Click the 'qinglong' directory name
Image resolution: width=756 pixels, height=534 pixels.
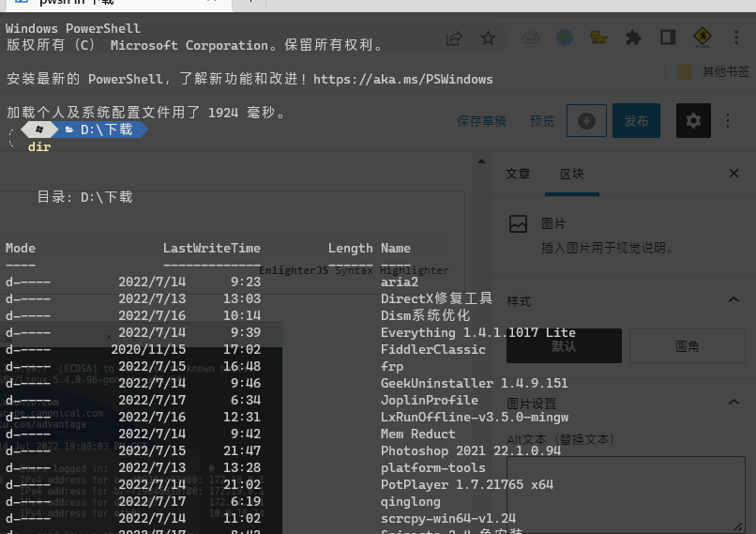(410, 502)
